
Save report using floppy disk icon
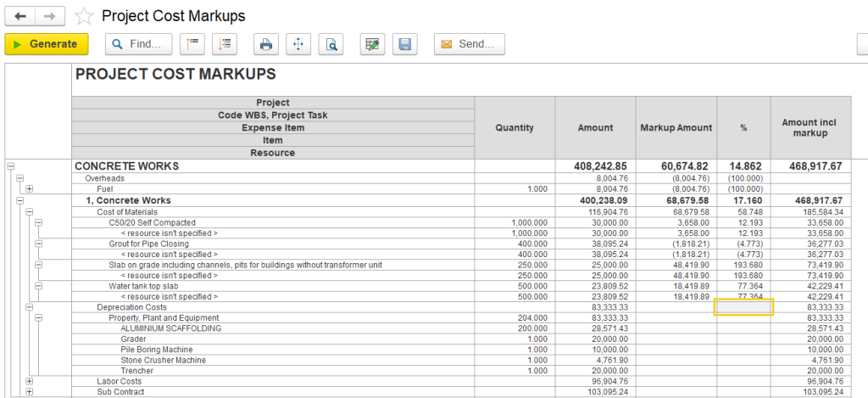[404, 44]
